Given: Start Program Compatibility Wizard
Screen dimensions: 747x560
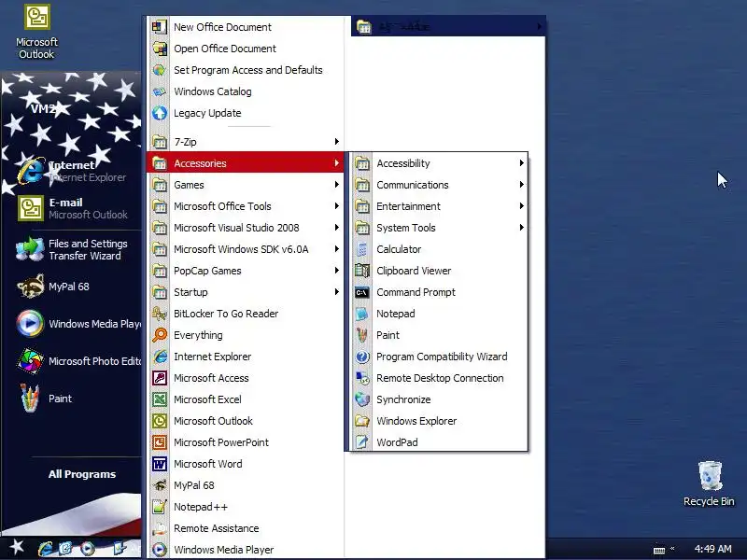Looking at the screenshot, I should 439,357.
